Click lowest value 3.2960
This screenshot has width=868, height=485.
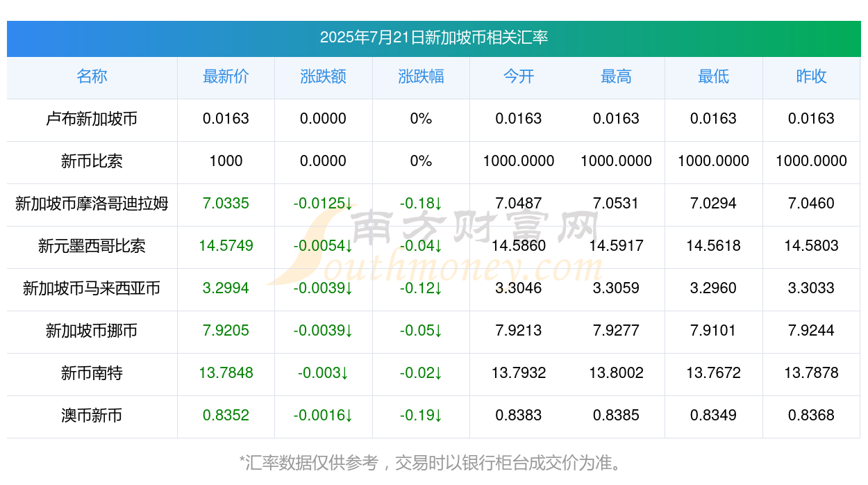pyautogui.click(x=713, y=288)
